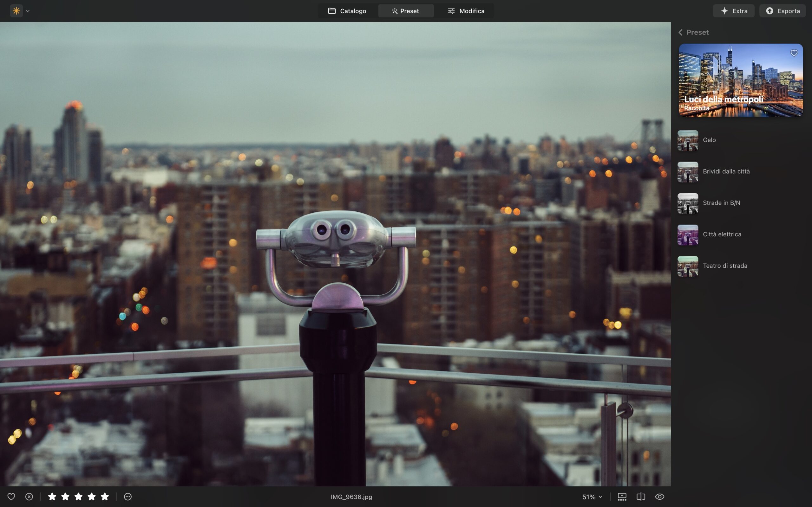The height and width of the screenshot is (507, 812).
Task: Switch to the Catalogo tab
Action: point(347,10)
